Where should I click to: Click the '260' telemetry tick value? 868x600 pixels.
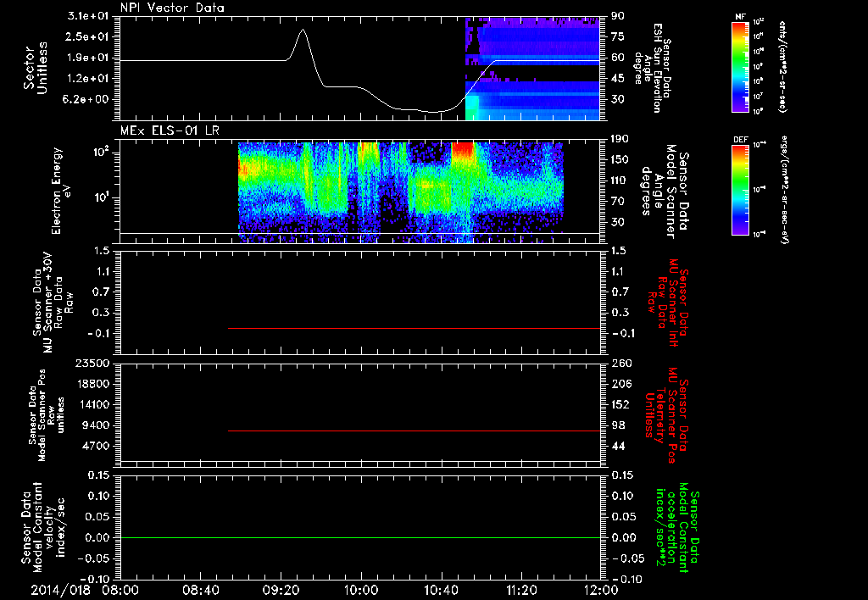621,364
